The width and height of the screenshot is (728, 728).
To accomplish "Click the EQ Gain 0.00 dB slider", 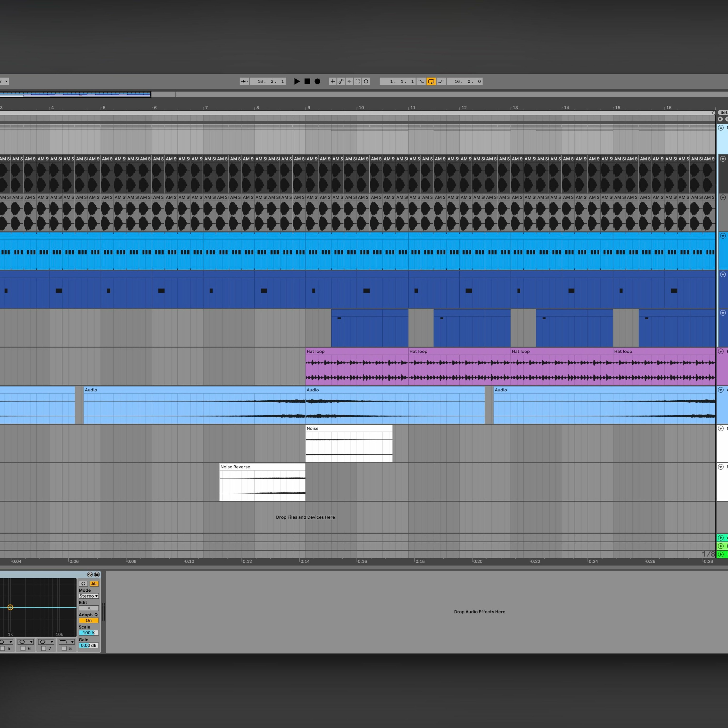I will click(89, 645).
